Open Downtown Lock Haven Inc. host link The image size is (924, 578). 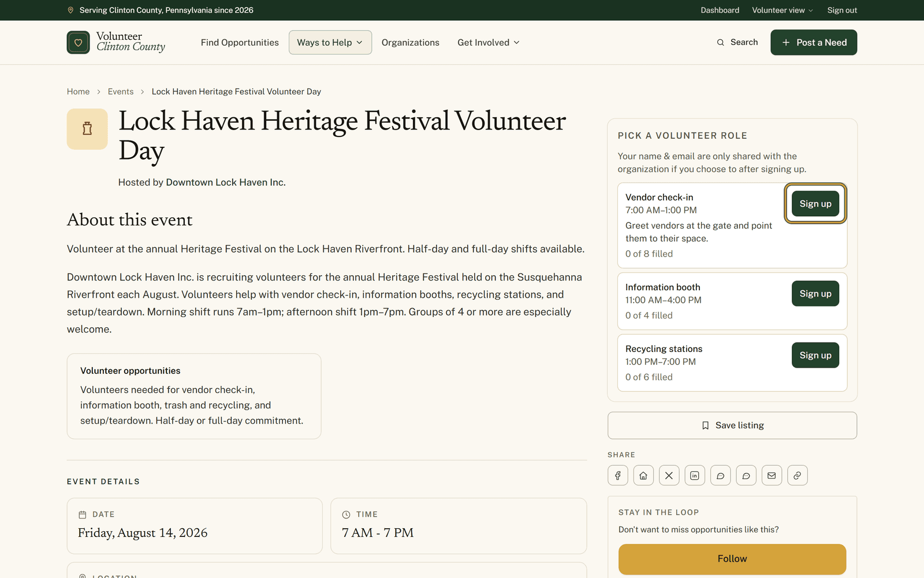click(x=226, y=182)
